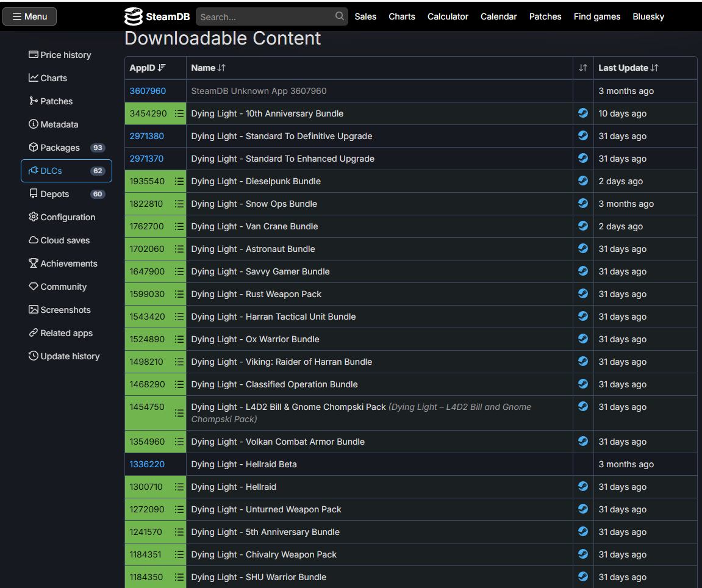Click Steam store icon for Hellraid row
Image resolution: width=702 pixels, height=588 pixels.
pyautogui.click(x=583, y=486)
